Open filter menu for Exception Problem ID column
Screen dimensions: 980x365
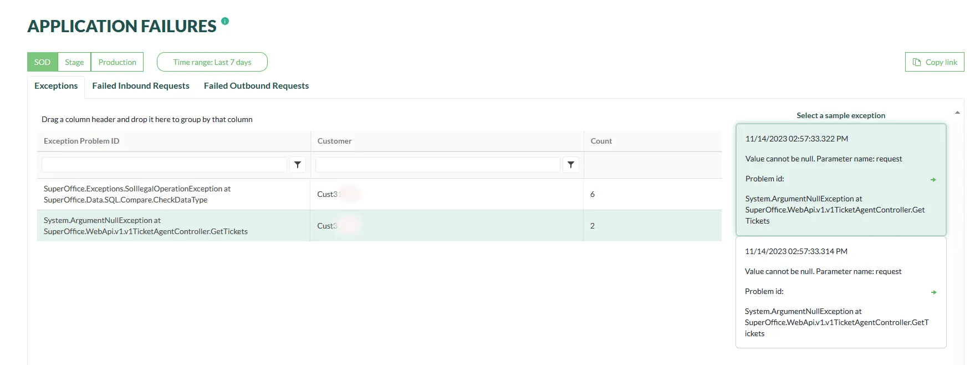point(298,165)
